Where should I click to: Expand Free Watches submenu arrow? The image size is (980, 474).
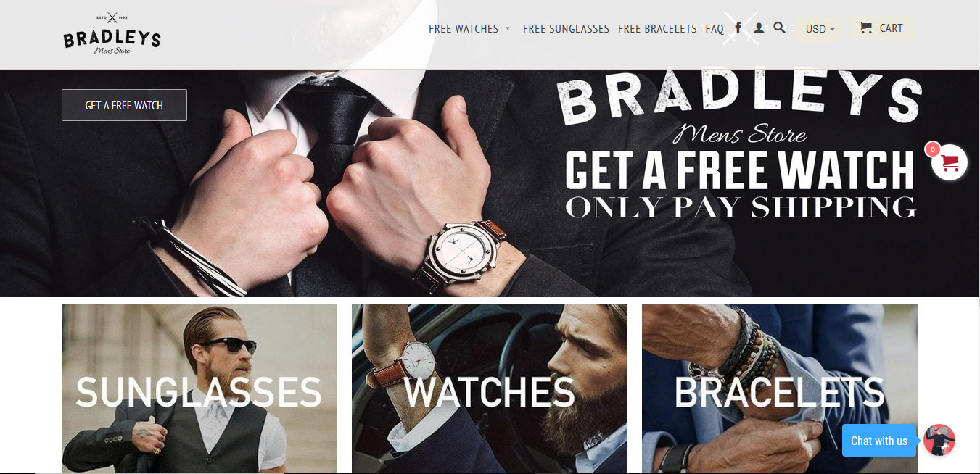click(508, 29)
